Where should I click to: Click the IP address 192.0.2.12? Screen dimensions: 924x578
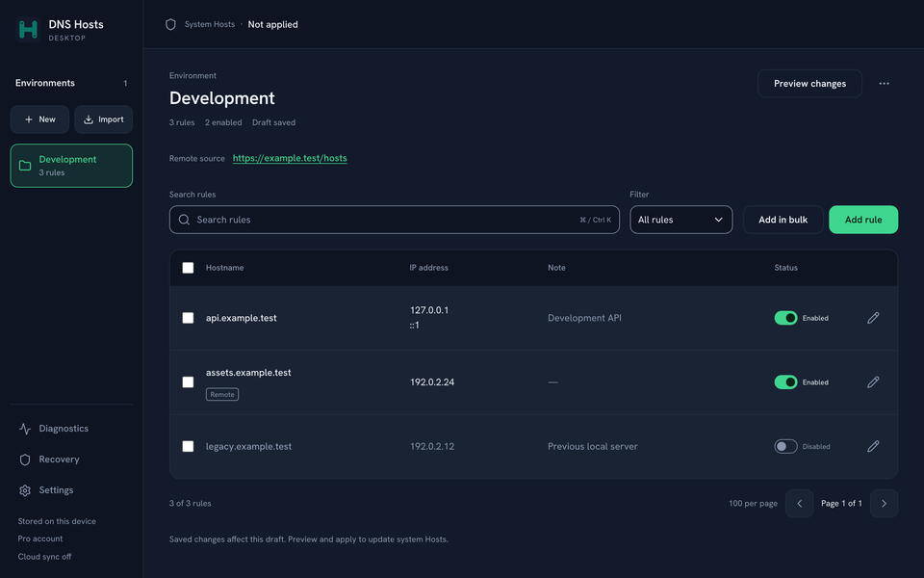click(x=432, y=446)
